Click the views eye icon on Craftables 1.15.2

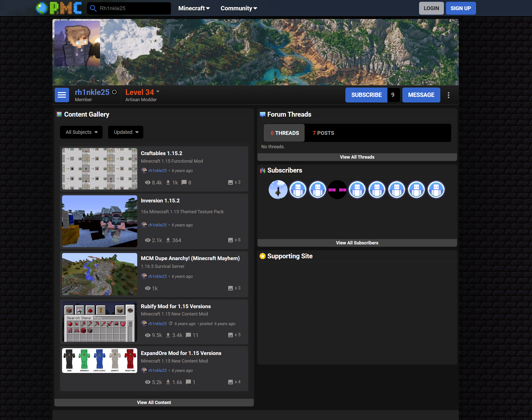click(x=148, y=182)
